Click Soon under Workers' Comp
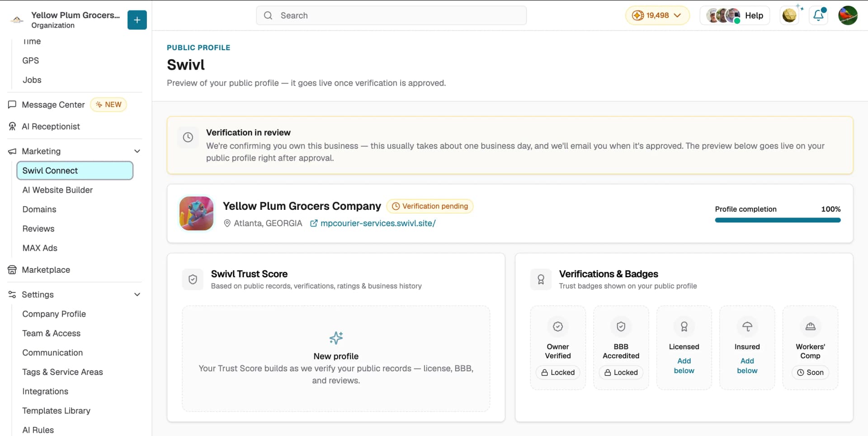The width and height of the screenshot is (868, 436). [811, 373]
